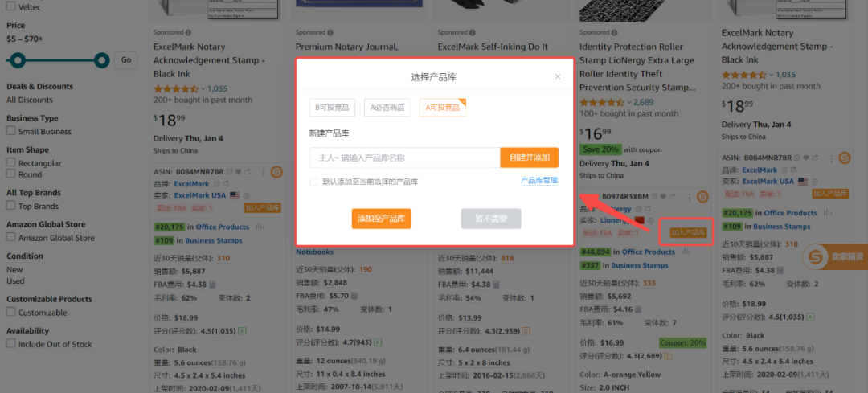Click the 30-day sales value 818
The height and width of the screenshot is (393, 868).
click(507, 259)
